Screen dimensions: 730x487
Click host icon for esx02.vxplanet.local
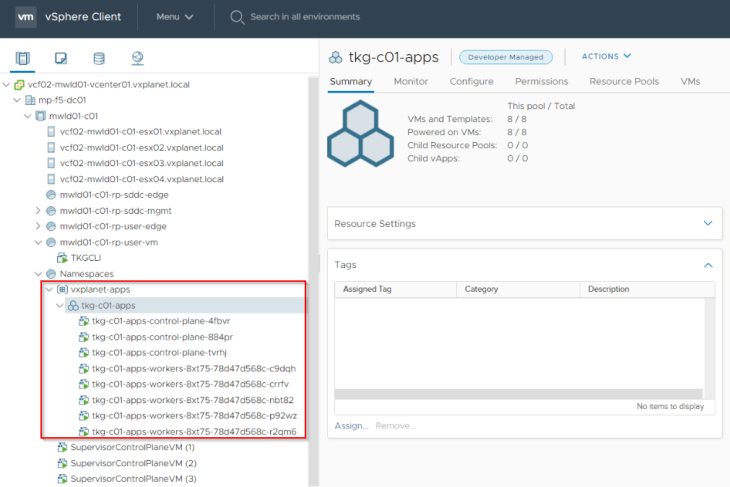(x=51, y=148)
